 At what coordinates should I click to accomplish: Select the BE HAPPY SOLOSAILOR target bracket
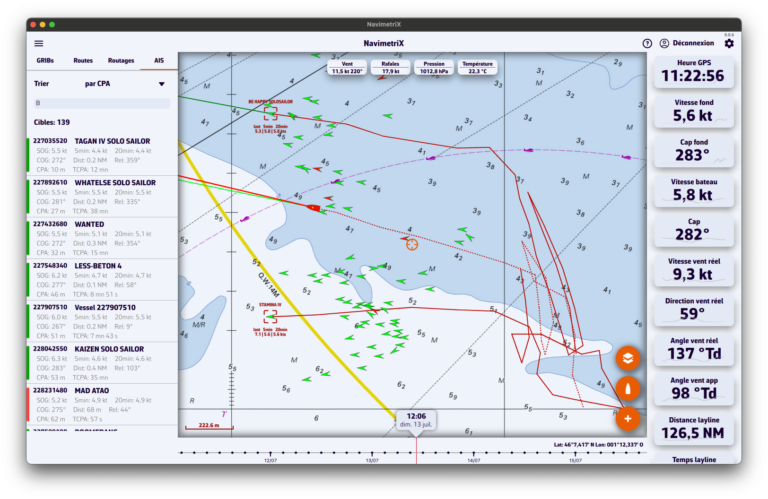pos(271,114)
